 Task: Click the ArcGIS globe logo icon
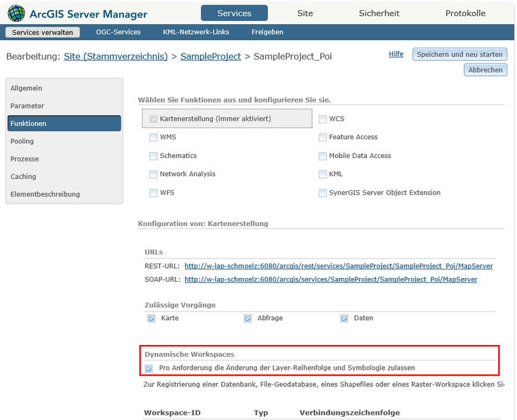[16, 13]
